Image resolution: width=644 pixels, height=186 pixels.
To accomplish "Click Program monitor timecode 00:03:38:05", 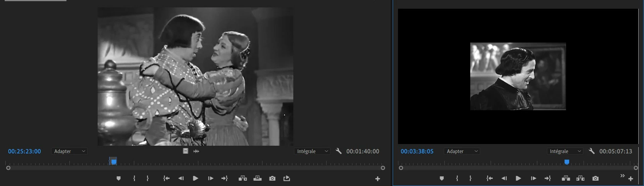I will [x=417, y=151].
